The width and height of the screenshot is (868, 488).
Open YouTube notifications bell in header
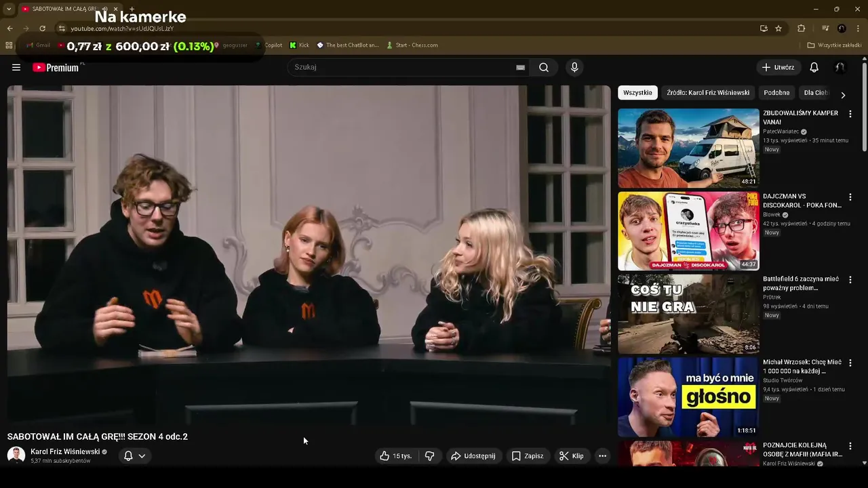point(814,67)
